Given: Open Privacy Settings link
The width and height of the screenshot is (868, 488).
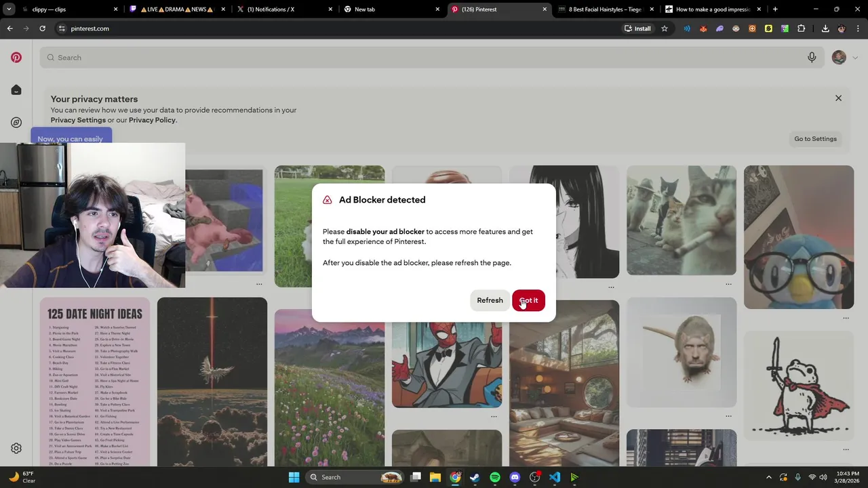Looking at the screenshot, I should click(78, 120).
